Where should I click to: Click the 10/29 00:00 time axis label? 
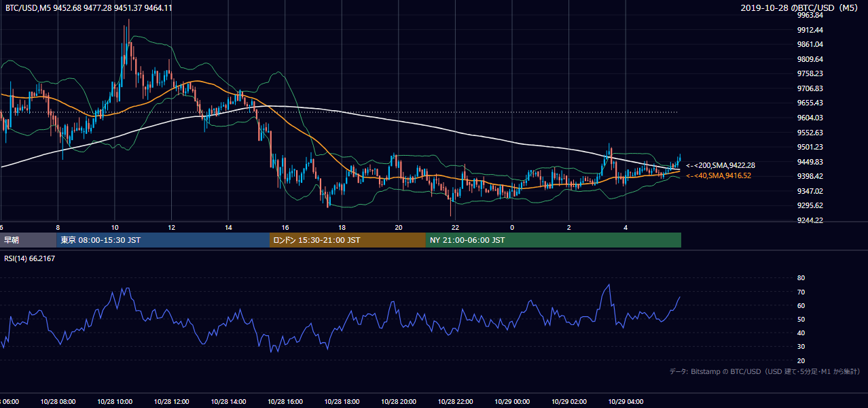point(512,402)
